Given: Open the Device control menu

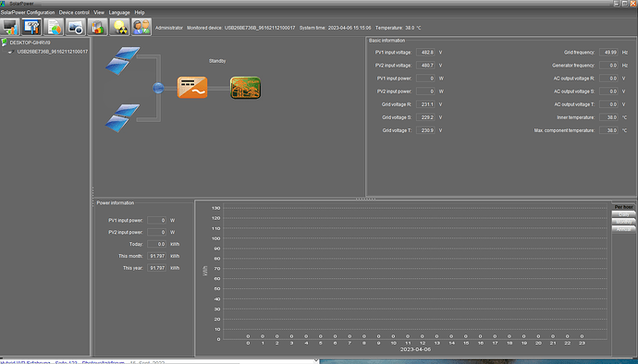Looking at the screenshot, I should click(74, 13).
